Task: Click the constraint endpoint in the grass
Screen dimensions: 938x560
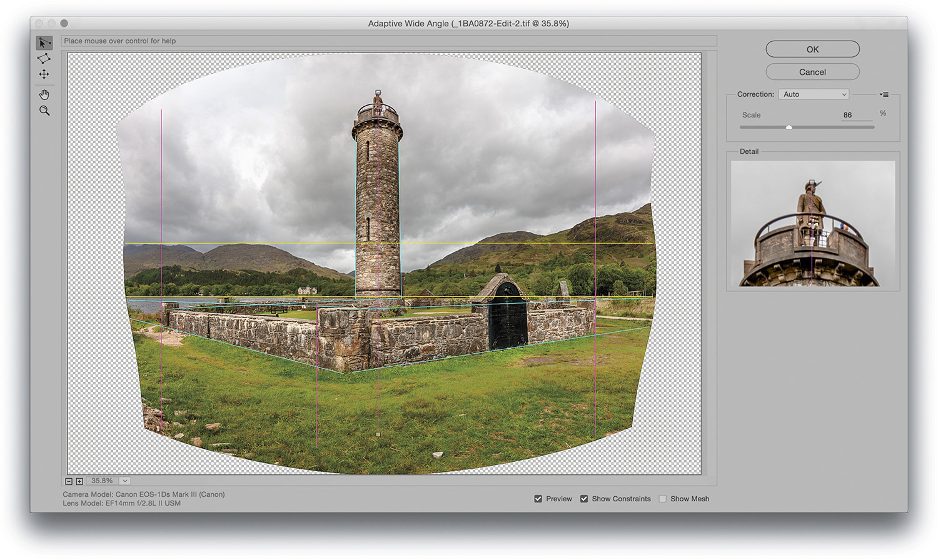Action: [x=378, y=434]
